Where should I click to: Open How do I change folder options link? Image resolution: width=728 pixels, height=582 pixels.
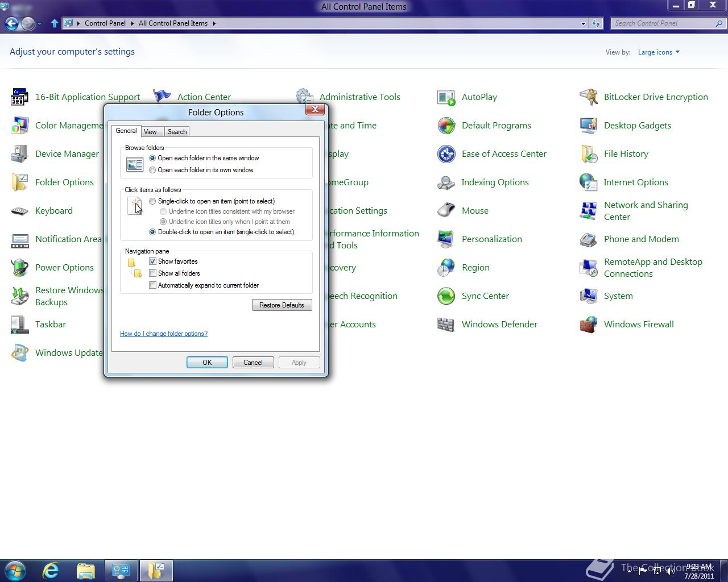(164, 334)
